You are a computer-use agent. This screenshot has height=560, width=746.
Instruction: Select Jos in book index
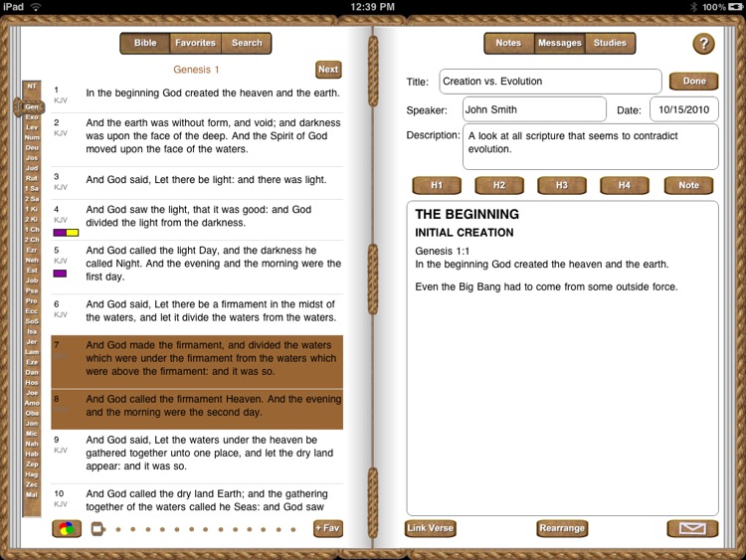[32, 158]
